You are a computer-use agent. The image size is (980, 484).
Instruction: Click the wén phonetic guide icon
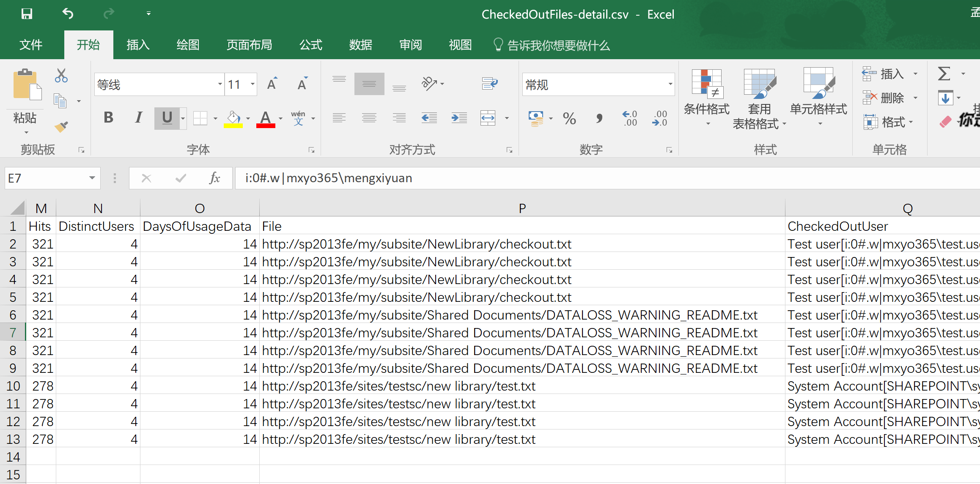pos(298,118)
